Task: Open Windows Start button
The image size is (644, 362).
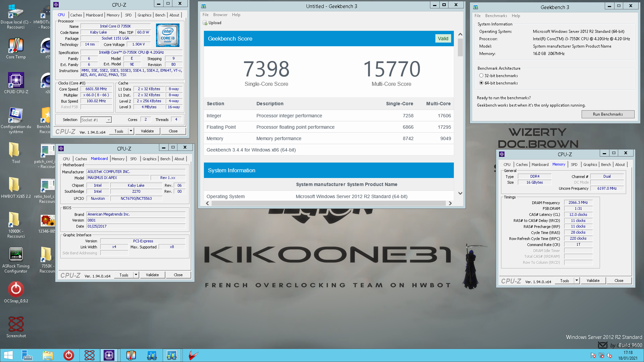Action: click(8, 355)
